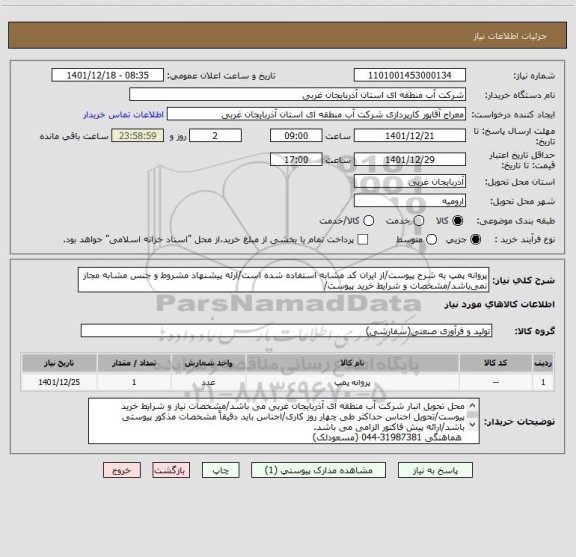
Task: Select the کالا/خدمت radio button
Action: 368,221
